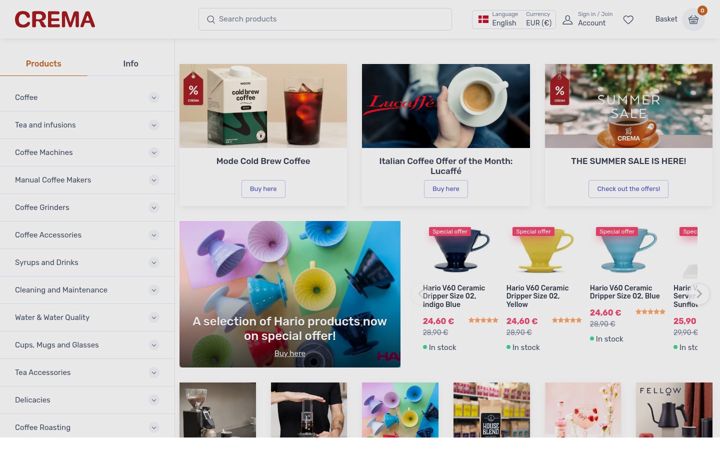Screen dimensions: 720x450
Task: Click Special offer badge on Yellow dripper
Action: coord(533,231)
